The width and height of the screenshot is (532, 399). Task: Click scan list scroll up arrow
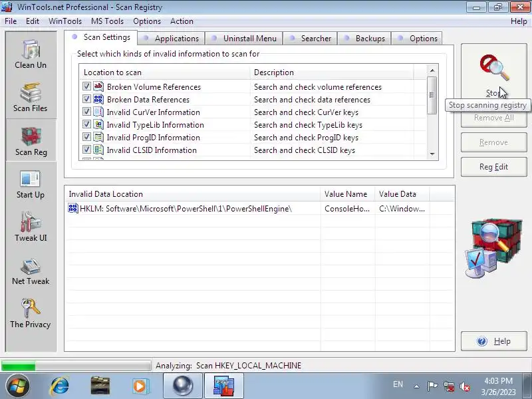click(432, 70)
